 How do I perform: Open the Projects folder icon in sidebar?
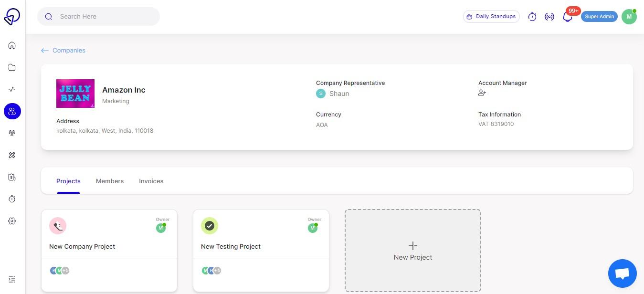[12, 67]
